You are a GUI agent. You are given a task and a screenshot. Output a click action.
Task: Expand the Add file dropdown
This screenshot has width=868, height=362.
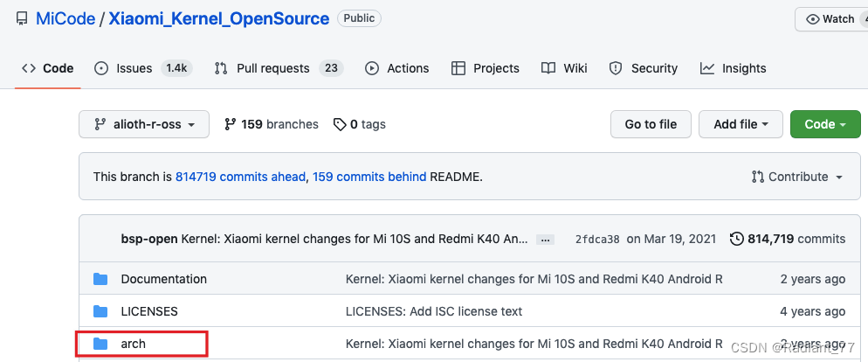741,124
